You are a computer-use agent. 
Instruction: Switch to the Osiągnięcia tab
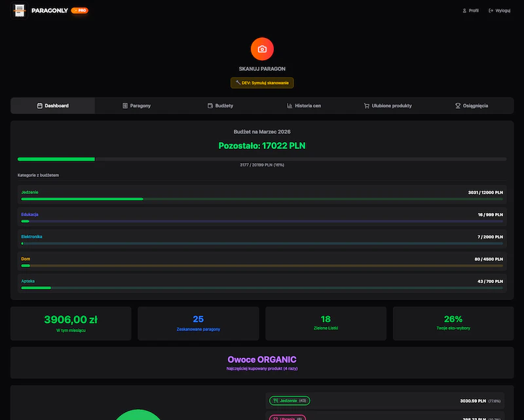472,105
